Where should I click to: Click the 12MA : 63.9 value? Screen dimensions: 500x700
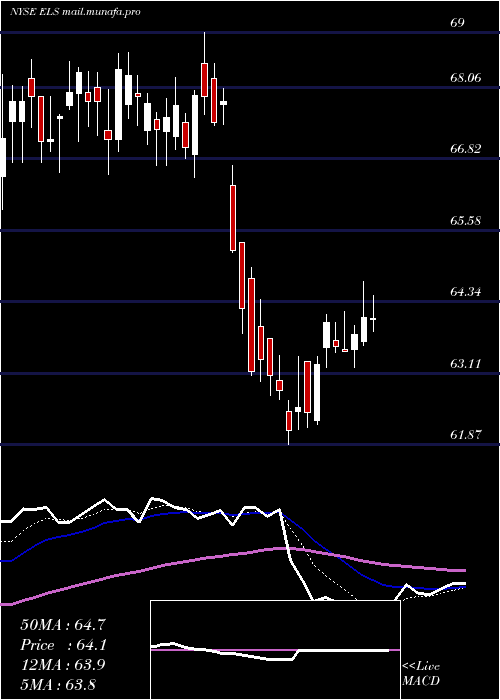63,665
